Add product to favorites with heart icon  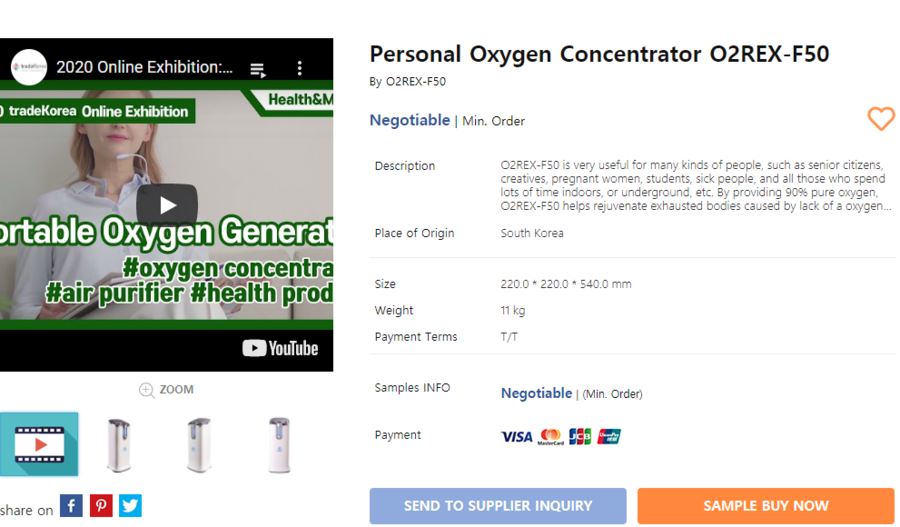point(880,119)
